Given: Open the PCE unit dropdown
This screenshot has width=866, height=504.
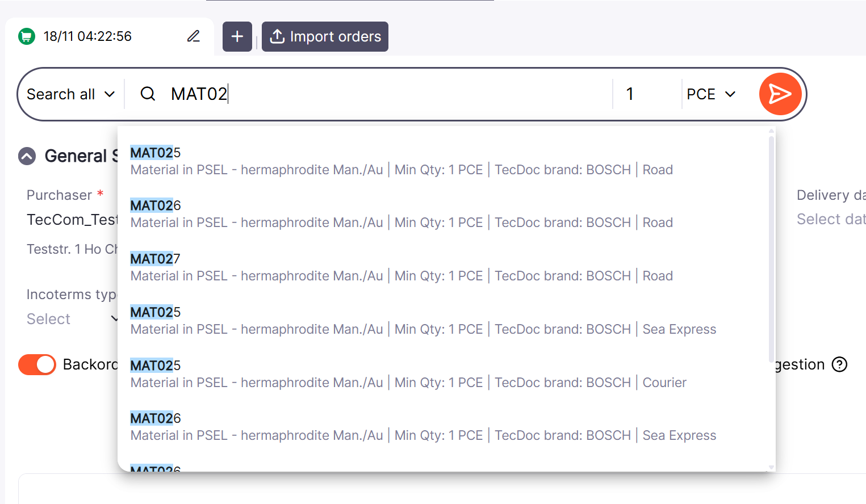Looking at the screenshot, I should click(710, 94).
